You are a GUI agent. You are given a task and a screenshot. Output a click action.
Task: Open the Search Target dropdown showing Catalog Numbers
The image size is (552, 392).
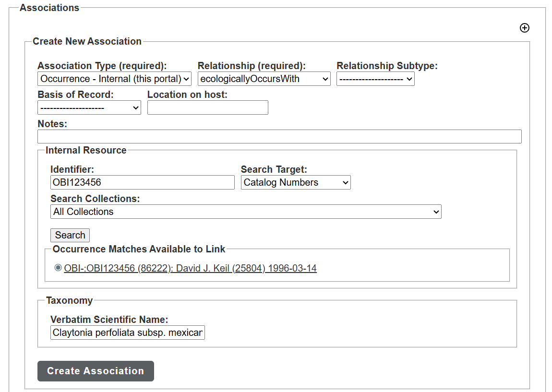click(295, 182)
